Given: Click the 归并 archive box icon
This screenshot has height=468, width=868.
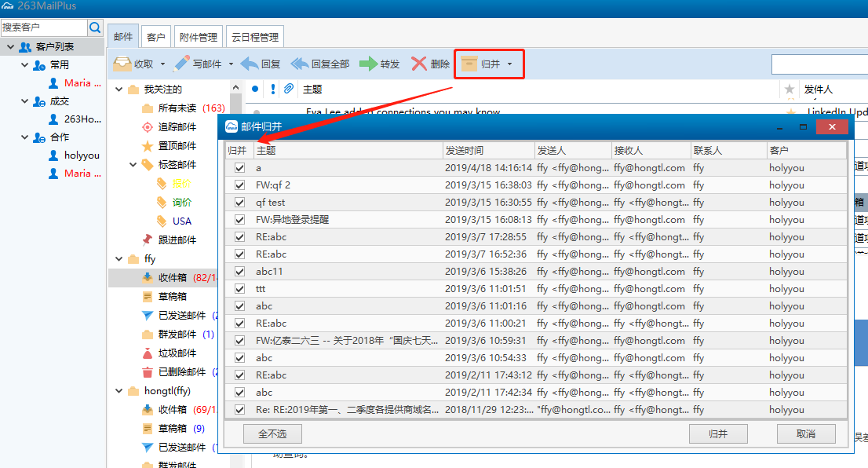Looking at the screenshot, I should coord(469,64).
